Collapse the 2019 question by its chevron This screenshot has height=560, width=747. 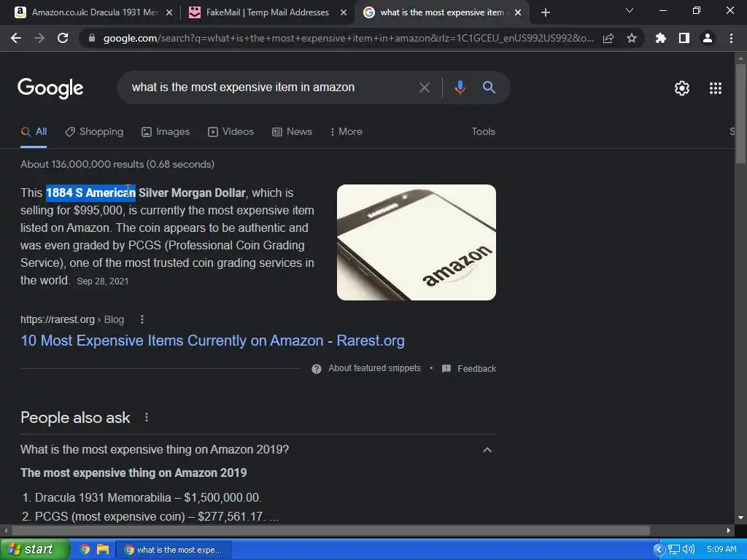pyautogui.click(x=487, y=449)
